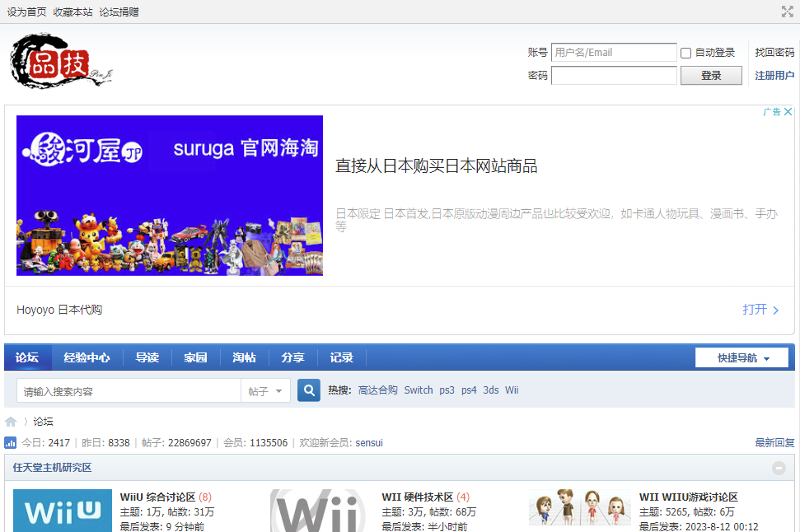The image size is (800, 532).
Task: Click the 注册用户 link
Action: click(x=774, y=76)
